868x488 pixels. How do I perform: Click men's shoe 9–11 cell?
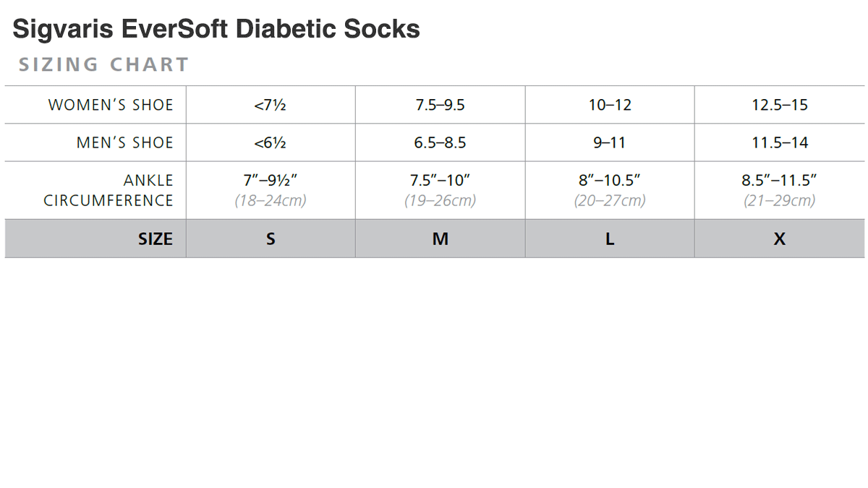pos(610,142)
